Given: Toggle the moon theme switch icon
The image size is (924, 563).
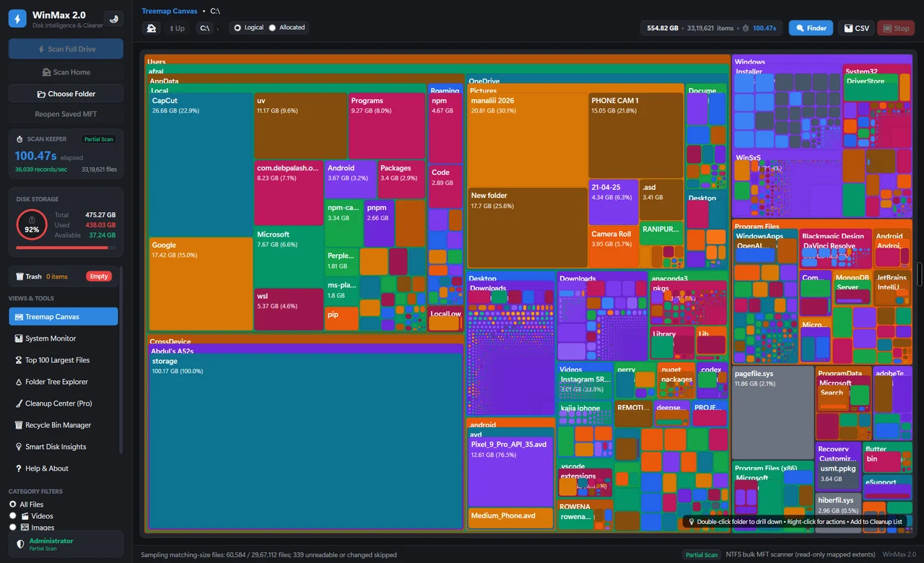Looking at the screenshot, I should 113,19.
